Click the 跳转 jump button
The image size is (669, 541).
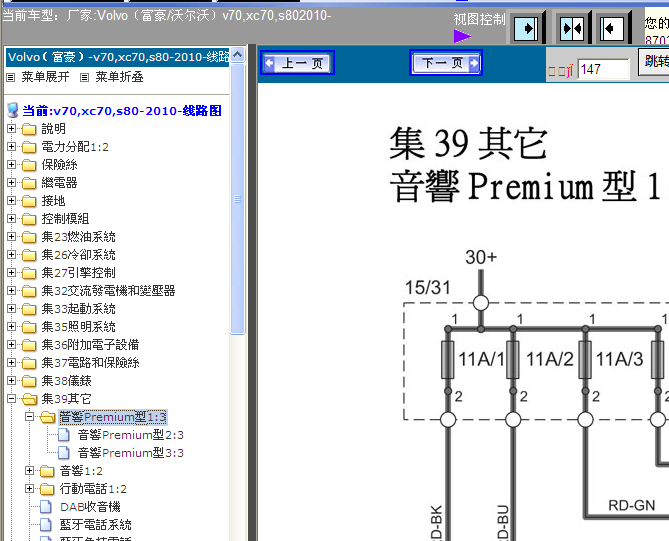pos(654,61)
